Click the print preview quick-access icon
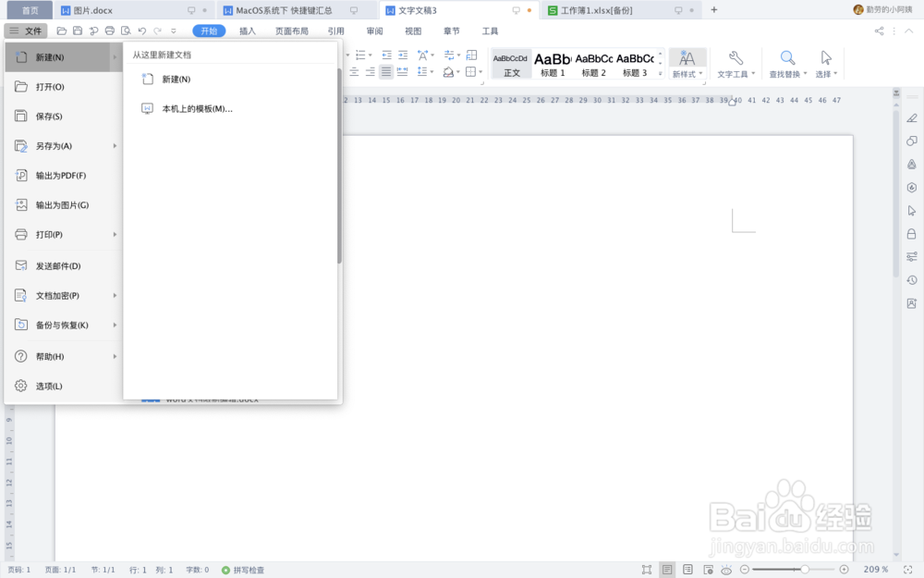Viewport: 924px width, 578px height. tap(126, 31)
